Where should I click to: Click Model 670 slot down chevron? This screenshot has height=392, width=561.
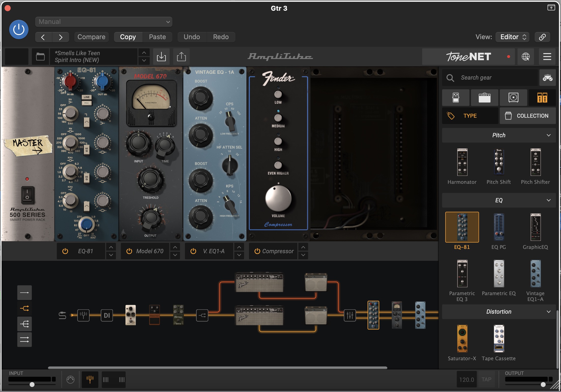(x=175, y=255)
